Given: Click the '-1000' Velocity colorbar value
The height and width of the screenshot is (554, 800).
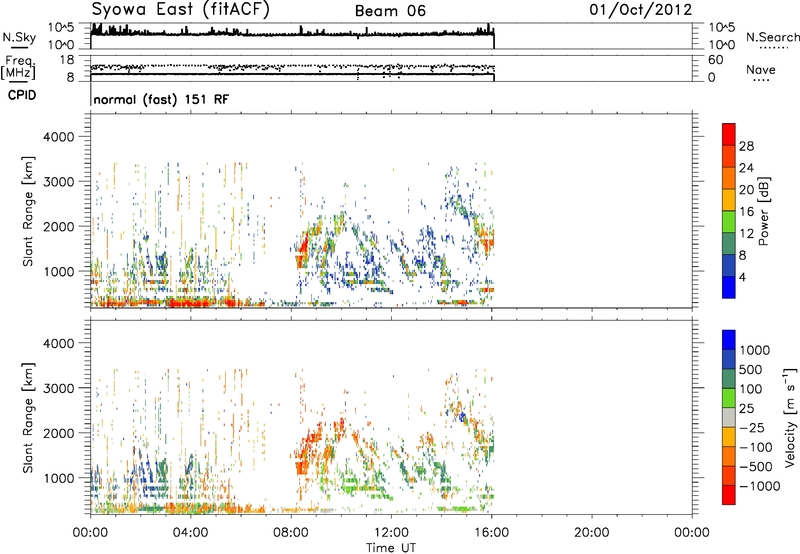Looking at the screenshot, I should [759, 486].
